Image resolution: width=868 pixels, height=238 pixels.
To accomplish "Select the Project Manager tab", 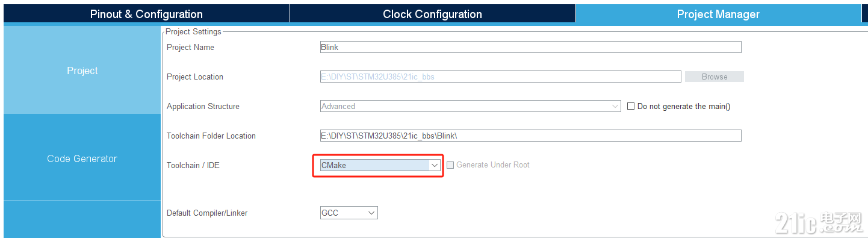I will click(718, 14).
